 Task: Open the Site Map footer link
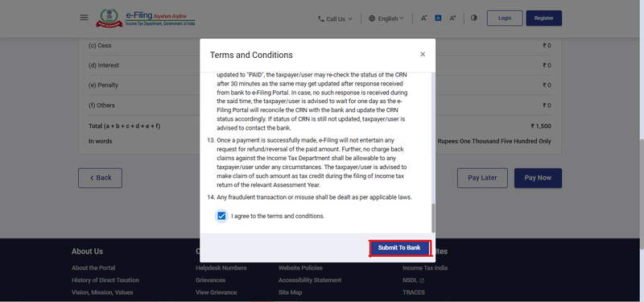click(290, 292)
